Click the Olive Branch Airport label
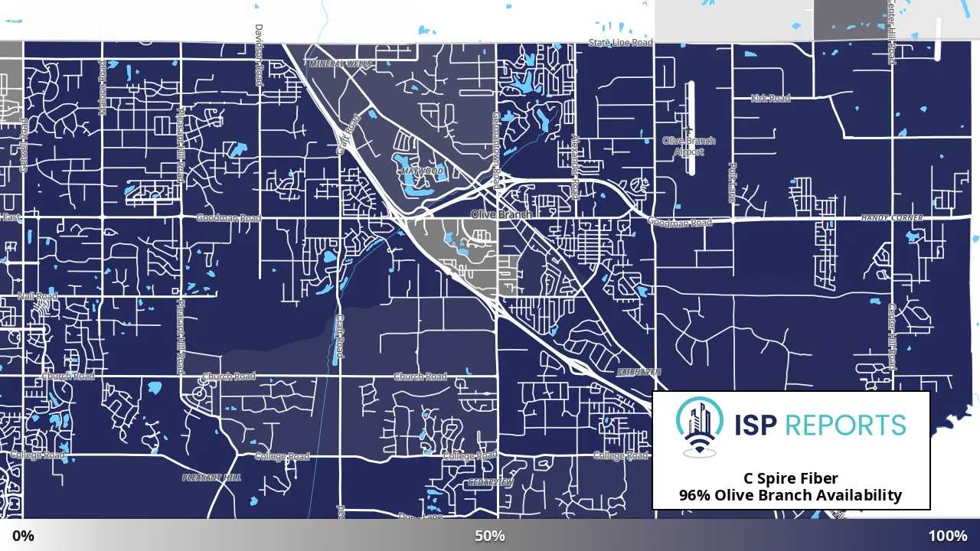Screen dimensions: 980x551 pos(689,146)
